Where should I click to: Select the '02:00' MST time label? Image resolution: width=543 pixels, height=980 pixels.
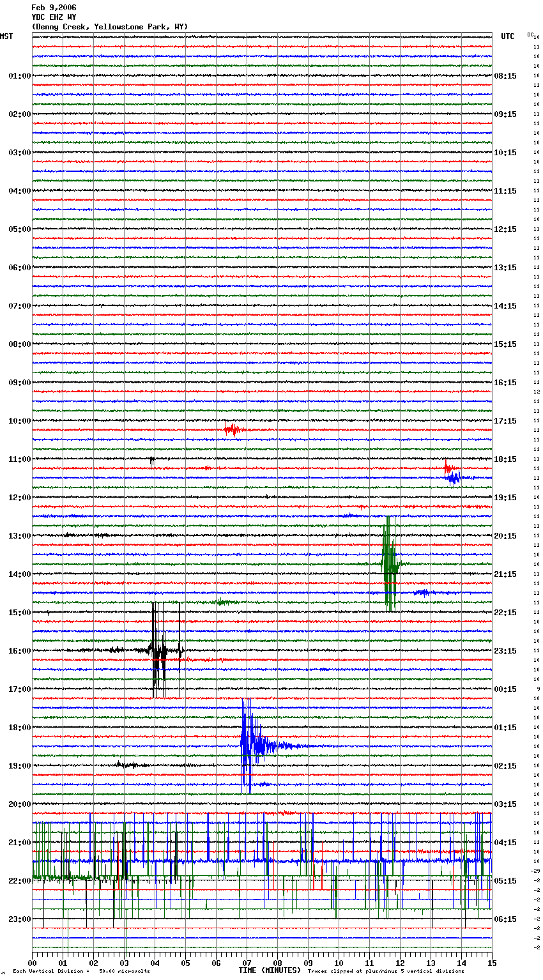tap(20, 114)
